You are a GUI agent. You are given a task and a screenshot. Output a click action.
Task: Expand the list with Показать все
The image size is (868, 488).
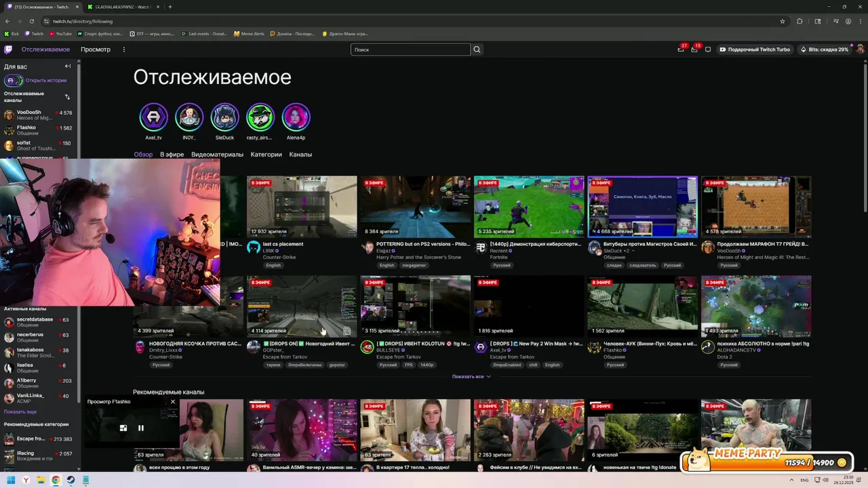[471, 376]
